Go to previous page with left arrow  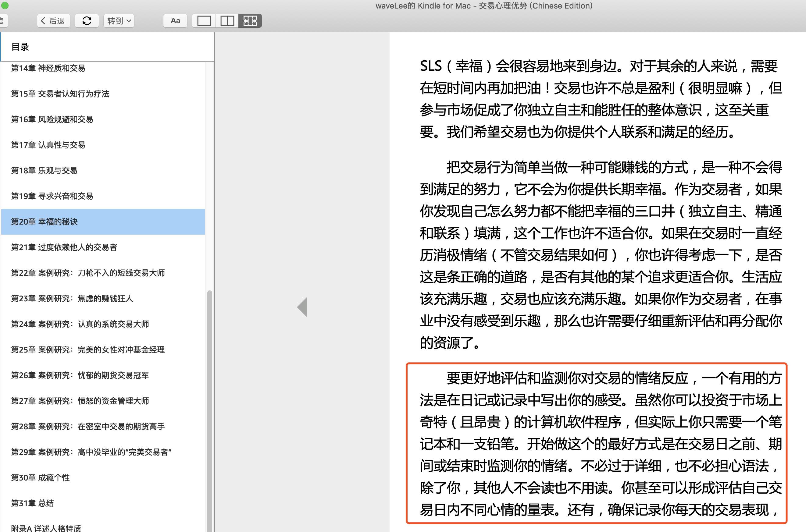(x=302, y=307)
